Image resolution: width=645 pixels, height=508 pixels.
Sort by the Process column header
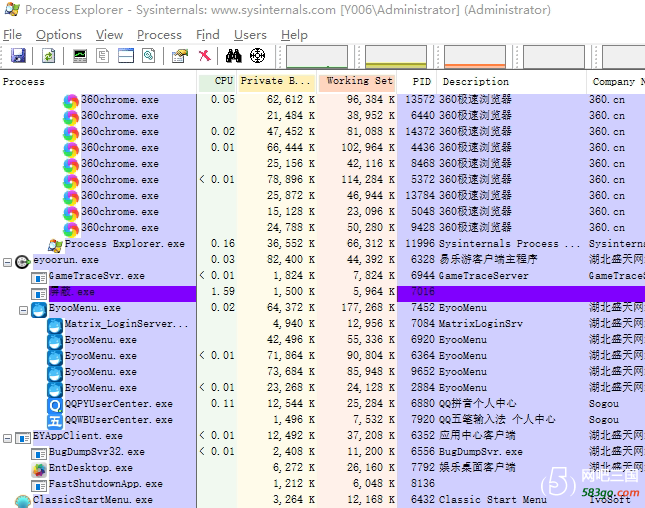click(99, 81)
